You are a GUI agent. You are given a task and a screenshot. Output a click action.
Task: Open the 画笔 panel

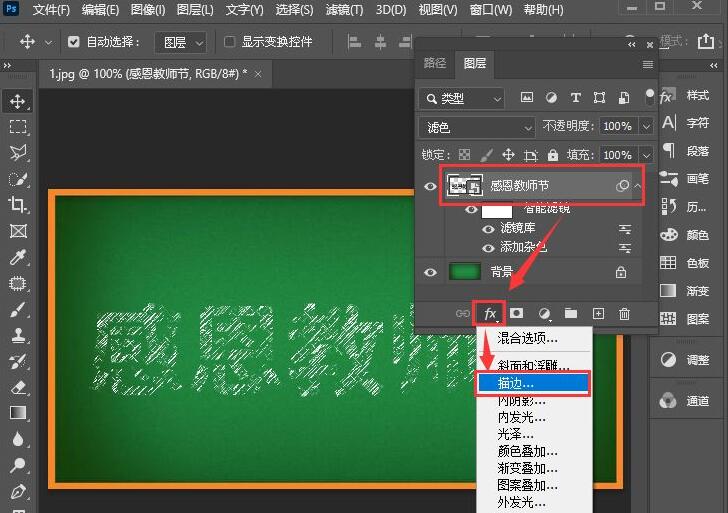point(685,179)
